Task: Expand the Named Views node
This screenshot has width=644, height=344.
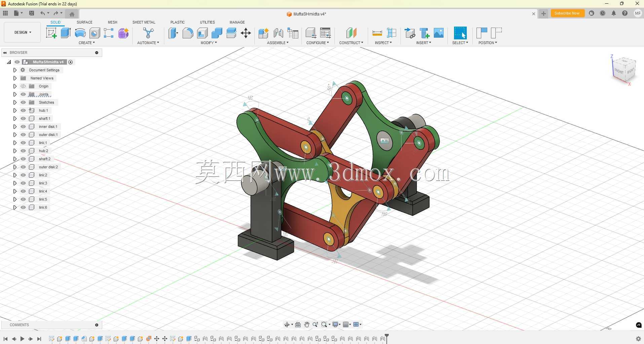Action: 15,78
